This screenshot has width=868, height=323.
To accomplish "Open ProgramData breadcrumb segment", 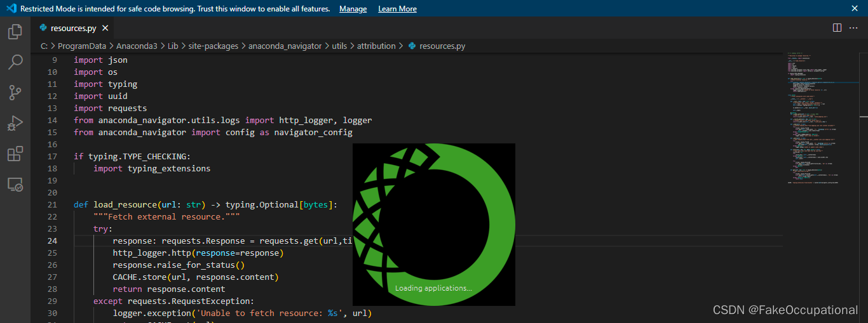I will (x=81, y=46).
